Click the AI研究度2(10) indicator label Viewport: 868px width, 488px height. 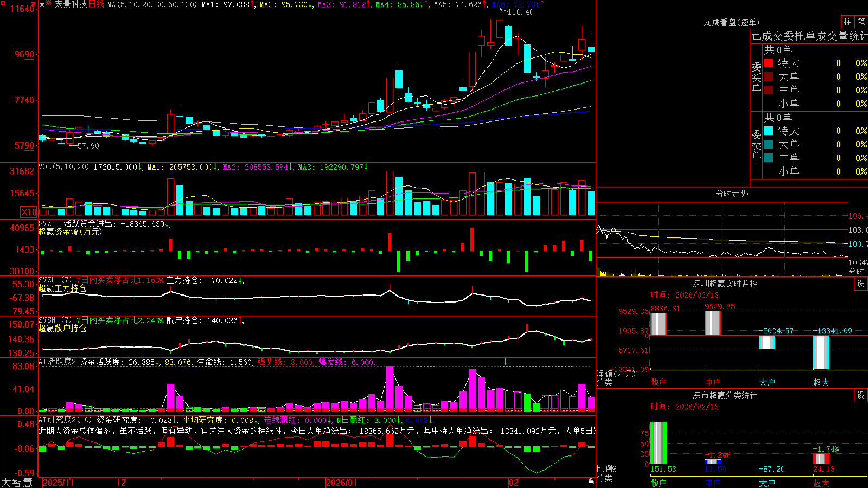(x=65, y=420)
